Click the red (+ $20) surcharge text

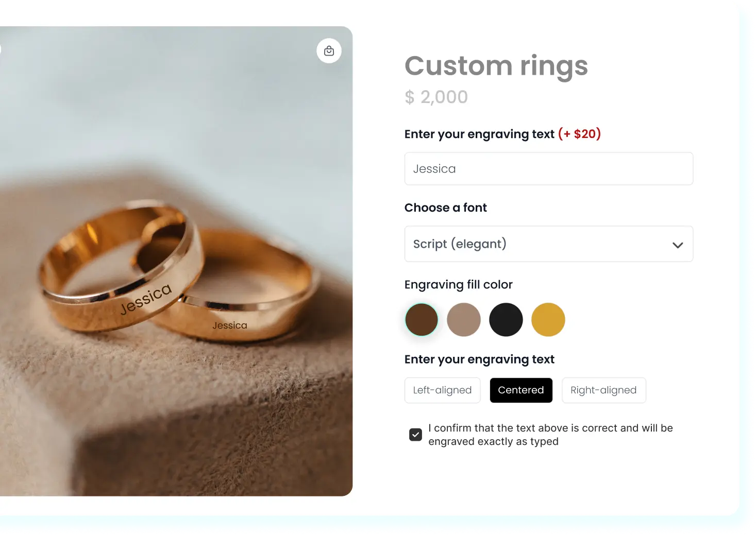(579, 134)
